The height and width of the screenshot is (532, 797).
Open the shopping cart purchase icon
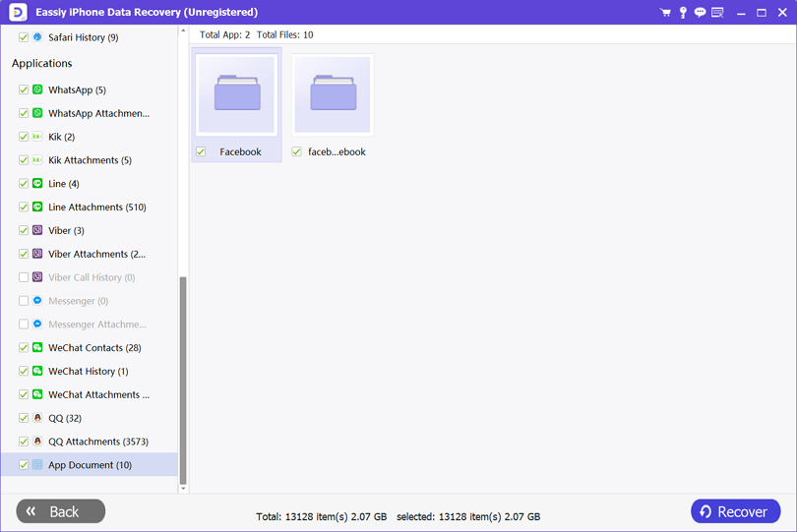[x=665, y=12]
